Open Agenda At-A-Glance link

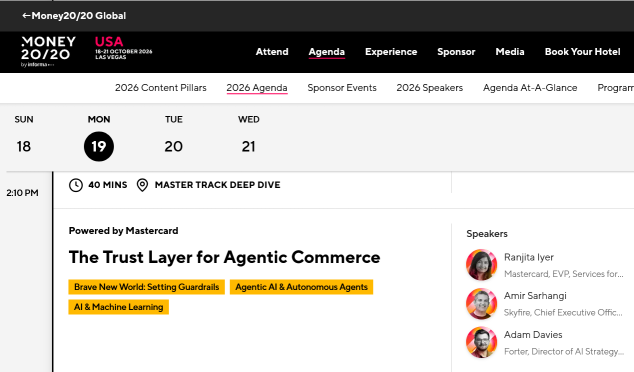pyautogui.click(x=530, y=88)
